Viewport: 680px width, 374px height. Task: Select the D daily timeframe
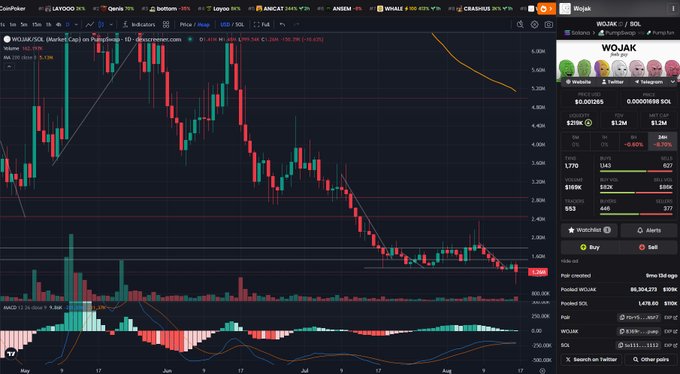tap(68, 25)
